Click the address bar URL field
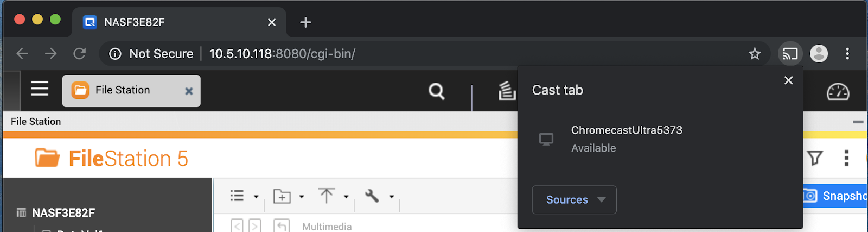This screenshot has width=868, height=232. [380, 54]
